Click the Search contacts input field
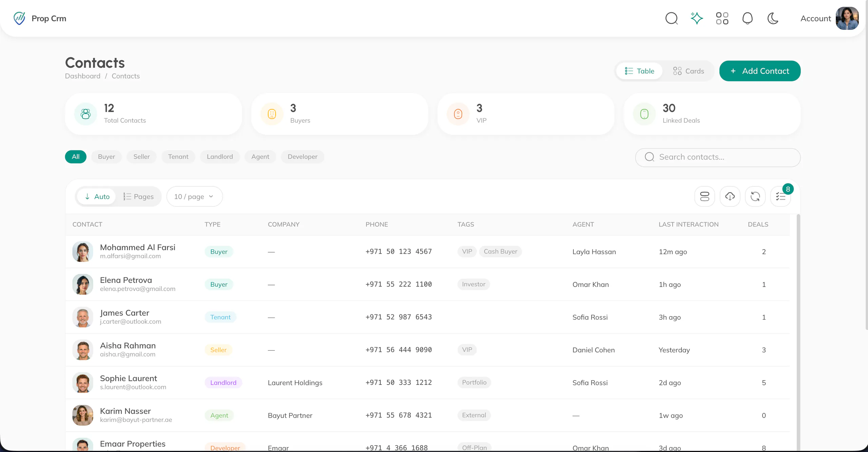Image resolution: width=868 pixels, height=452 pixels. [x=718, y=157]
